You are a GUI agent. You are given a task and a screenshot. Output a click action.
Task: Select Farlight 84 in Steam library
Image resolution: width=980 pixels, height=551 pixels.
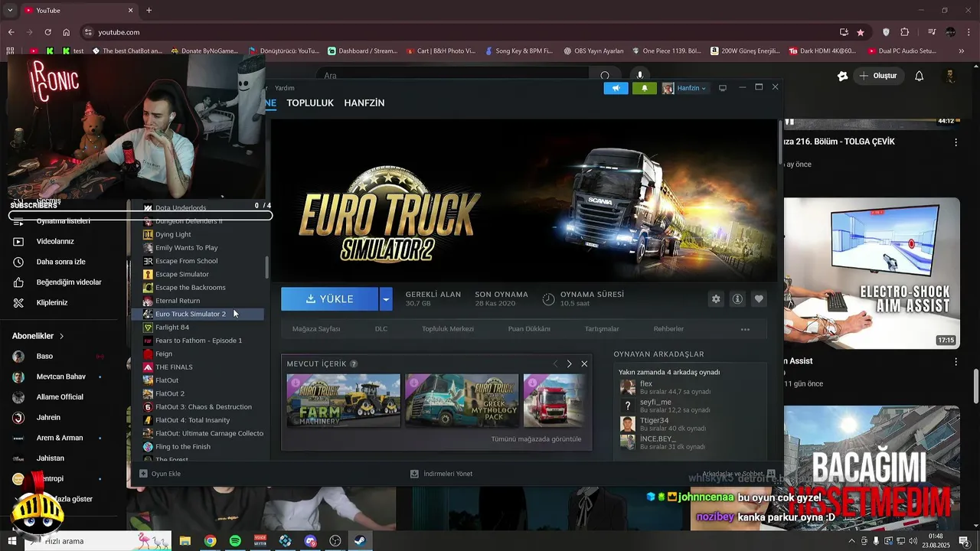[172, 328]
